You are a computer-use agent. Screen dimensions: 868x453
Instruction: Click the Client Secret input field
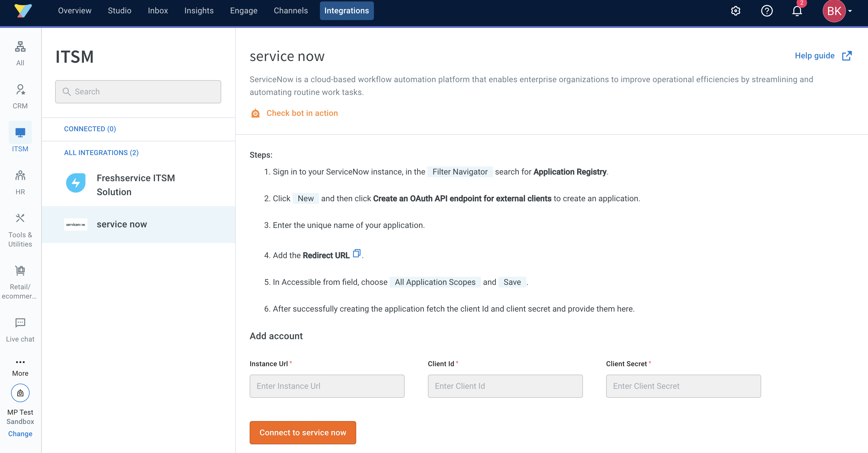pyautogui.click(x=683, y=386)
